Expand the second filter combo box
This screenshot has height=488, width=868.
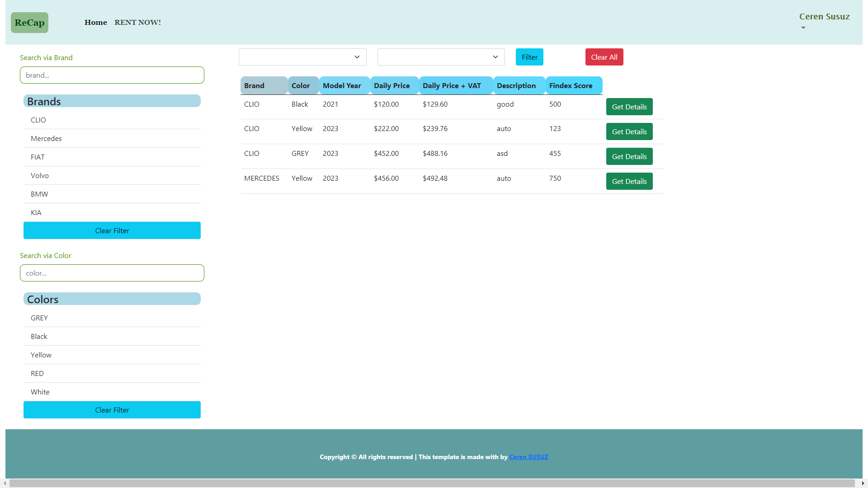click(441, 57)
